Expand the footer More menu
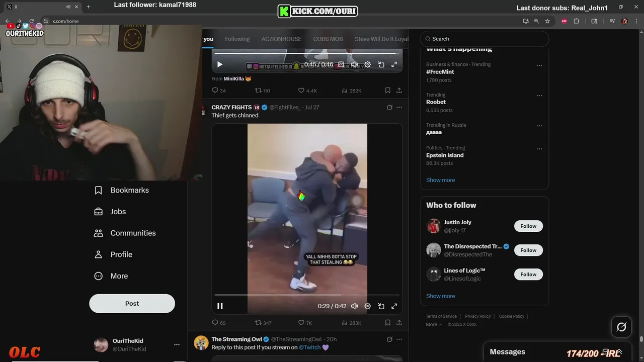Screen dimensions: 644x362 (x=434, y=324)
